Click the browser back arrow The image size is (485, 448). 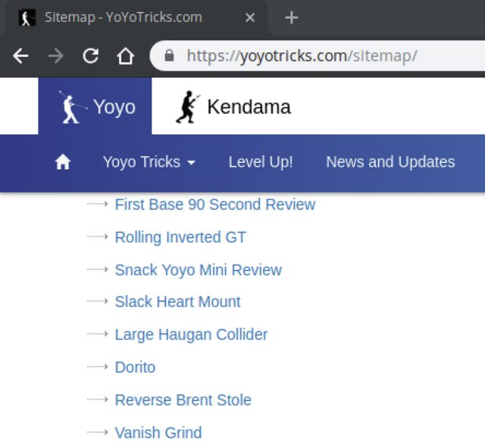(20, 56)
